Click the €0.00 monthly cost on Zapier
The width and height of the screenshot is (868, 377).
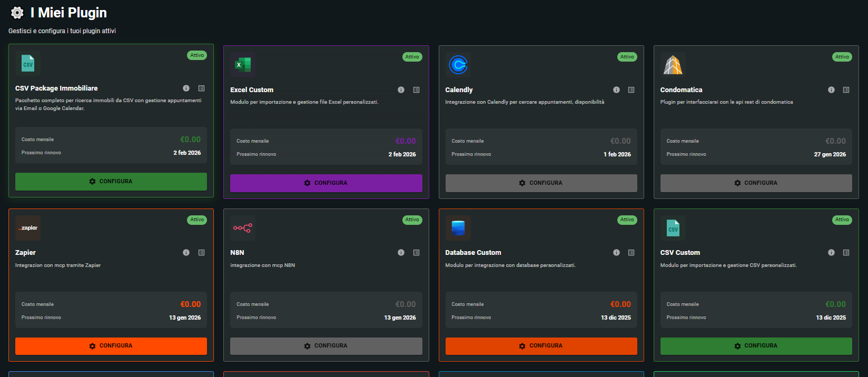191,304
